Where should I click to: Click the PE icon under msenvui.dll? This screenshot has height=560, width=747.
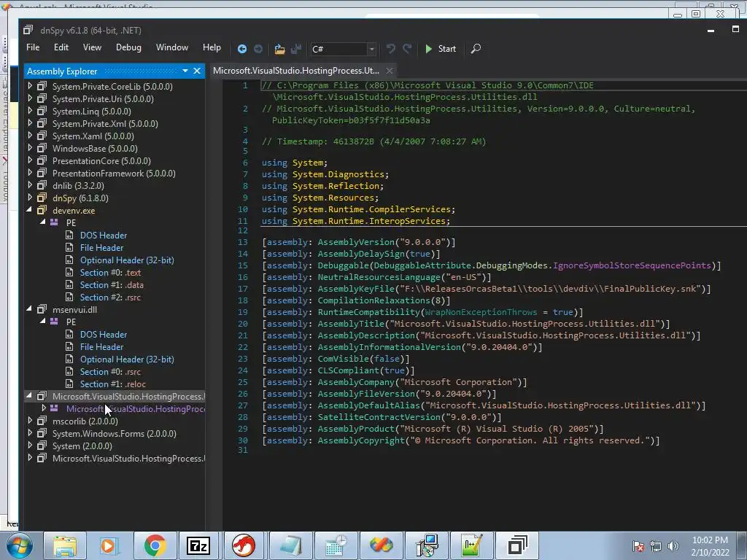[x=54, y=322]
